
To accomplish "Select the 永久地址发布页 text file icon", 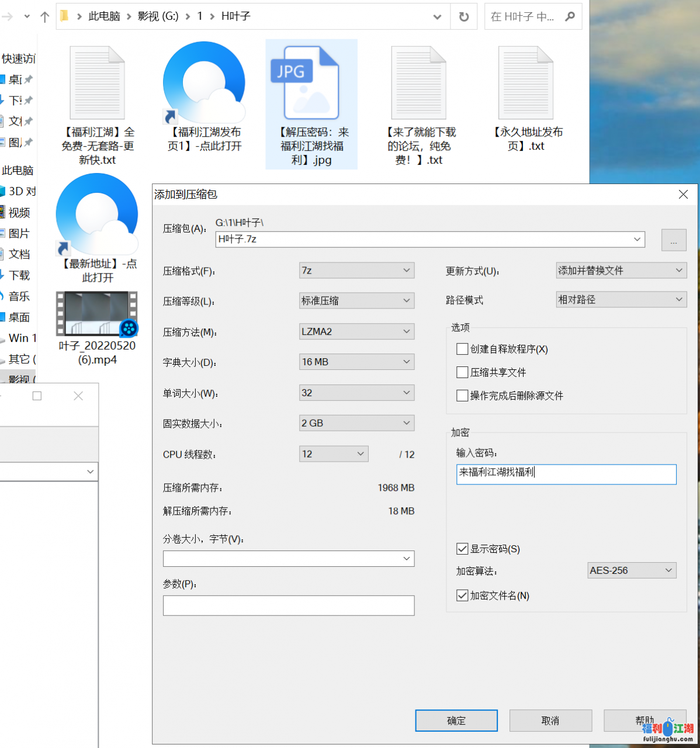I will 525,83.
